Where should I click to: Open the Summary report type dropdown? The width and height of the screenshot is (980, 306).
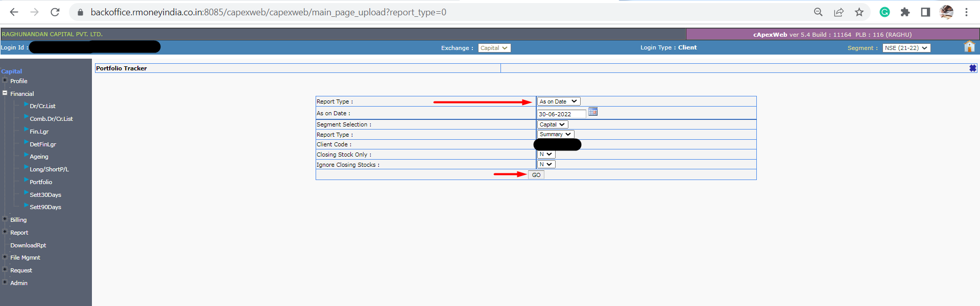coord(556,134)
